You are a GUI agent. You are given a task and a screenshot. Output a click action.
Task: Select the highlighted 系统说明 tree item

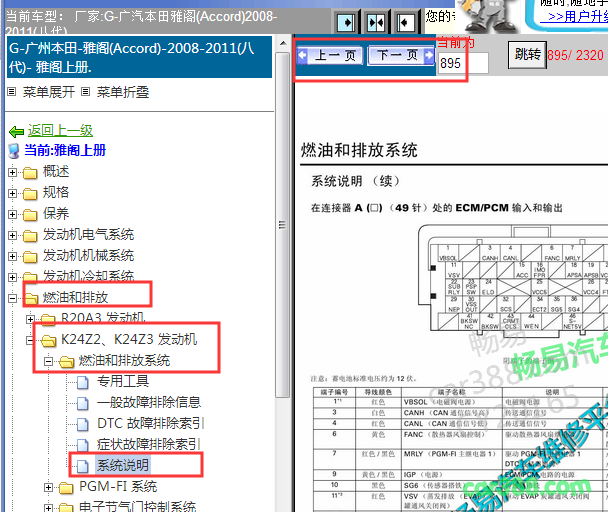(x=123, y=465)
